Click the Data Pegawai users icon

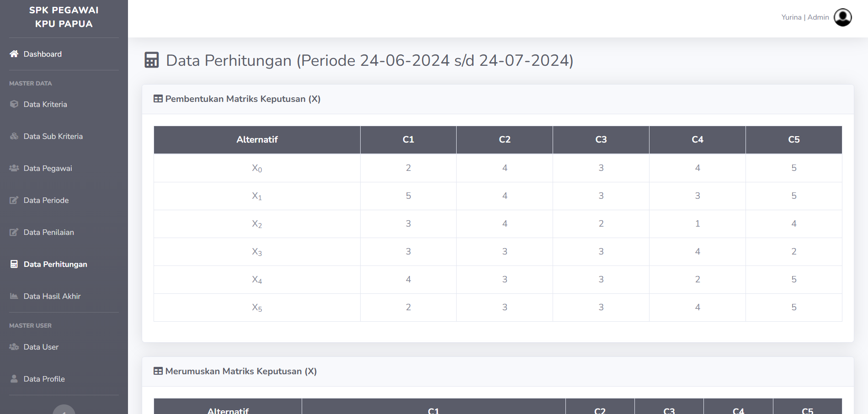point(14,168)
